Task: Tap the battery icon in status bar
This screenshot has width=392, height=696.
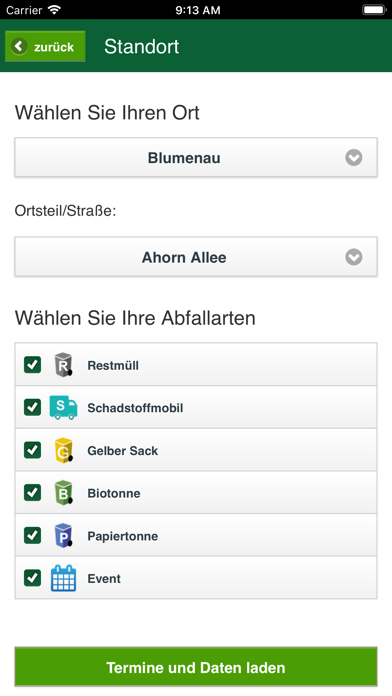Action: point(374,9)
